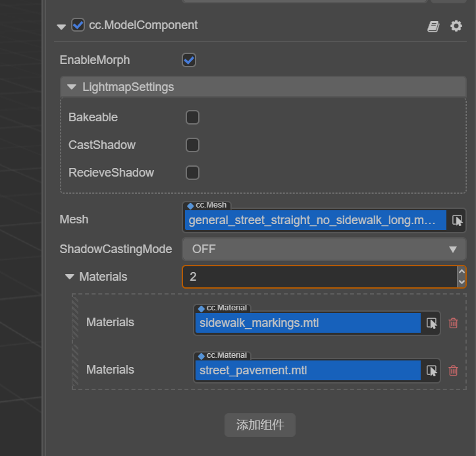Toggle the cc.ModelComponent enabled checkbox

tap(78, 25)
